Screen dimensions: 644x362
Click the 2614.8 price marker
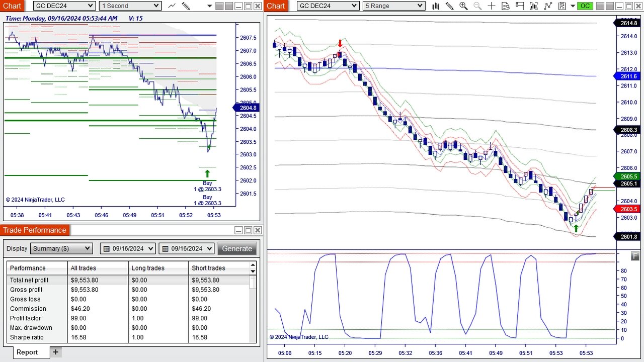click(627, 23)
